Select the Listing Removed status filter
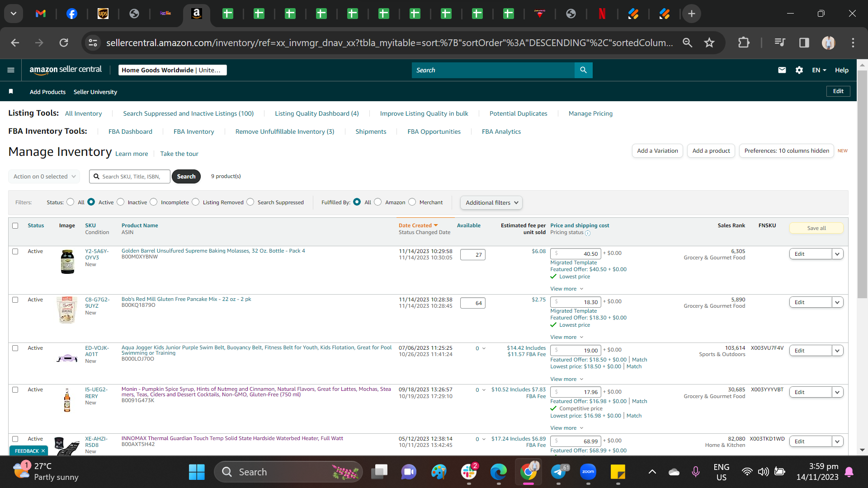The width and height of the screenshot is (868, 488). click(x=196, y=202)
